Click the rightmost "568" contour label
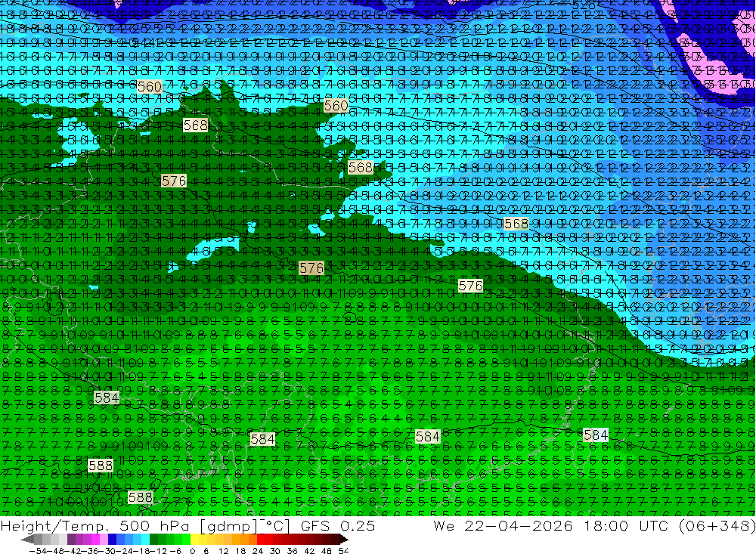The image size is (756, 554). (516, 224)
